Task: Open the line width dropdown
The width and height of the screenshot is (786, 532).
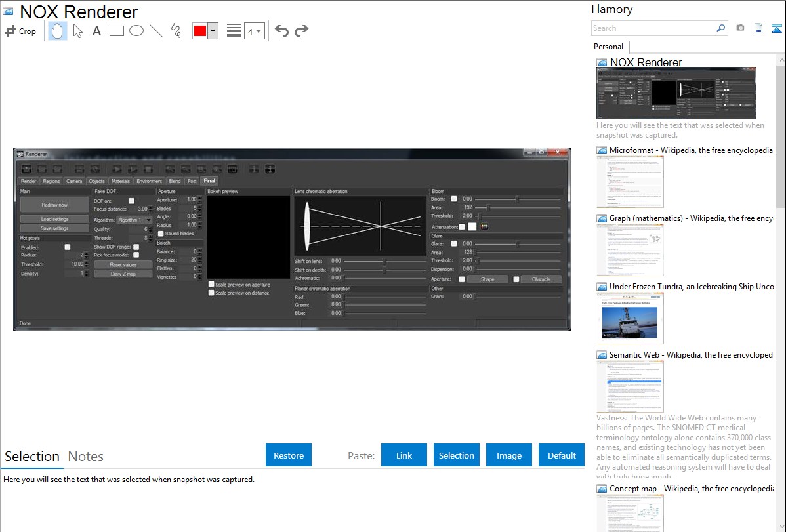Action: pos(254,31)
